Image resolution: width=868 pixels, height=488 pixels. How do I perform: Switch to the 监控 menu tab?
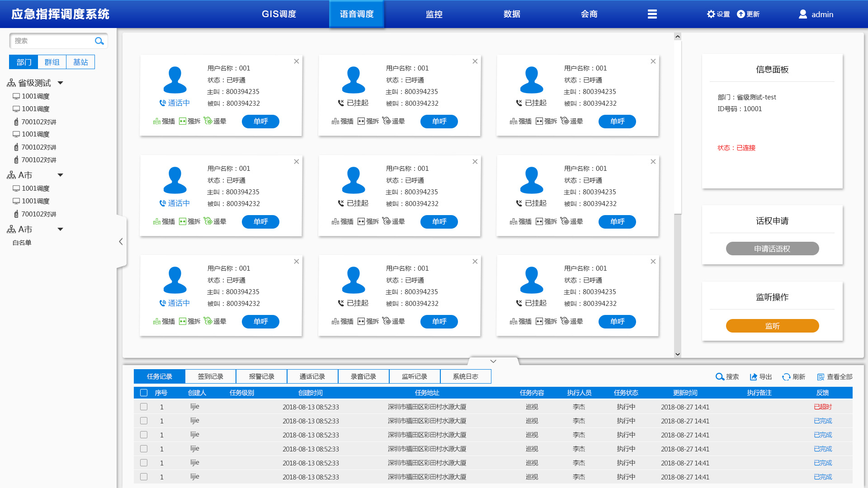[434, 14]
